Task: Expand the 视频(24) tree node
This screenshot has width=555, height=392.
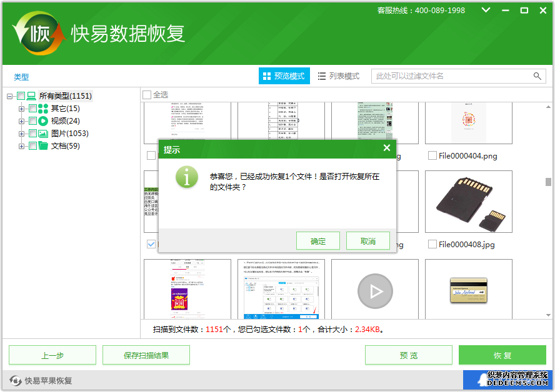Action: [x=21, y=121]
